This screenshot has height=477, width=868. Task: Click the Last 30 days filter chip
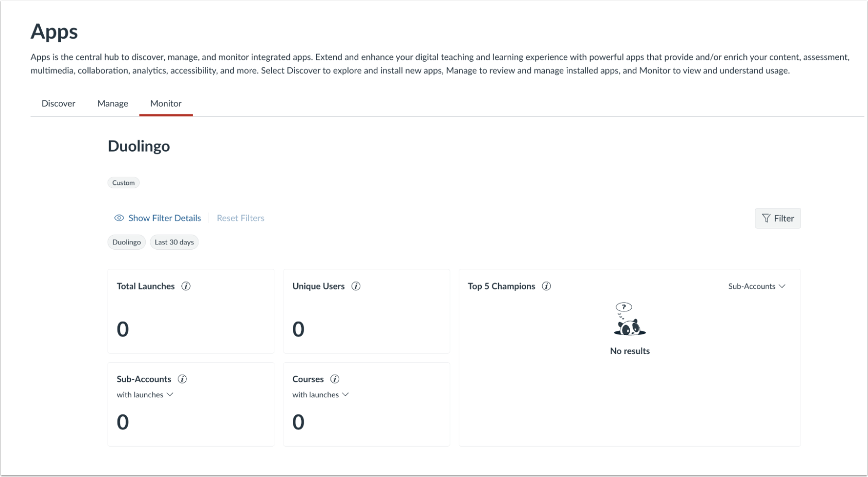(174, 242)
